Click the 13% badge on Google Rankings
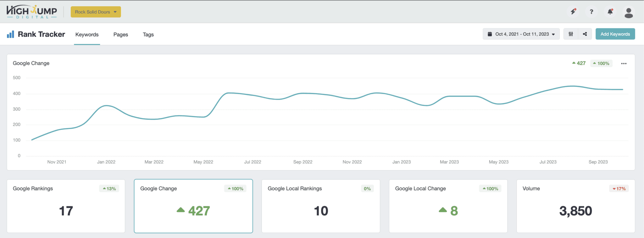This screenshot has width=644, height=238. (x=109, y=189)
